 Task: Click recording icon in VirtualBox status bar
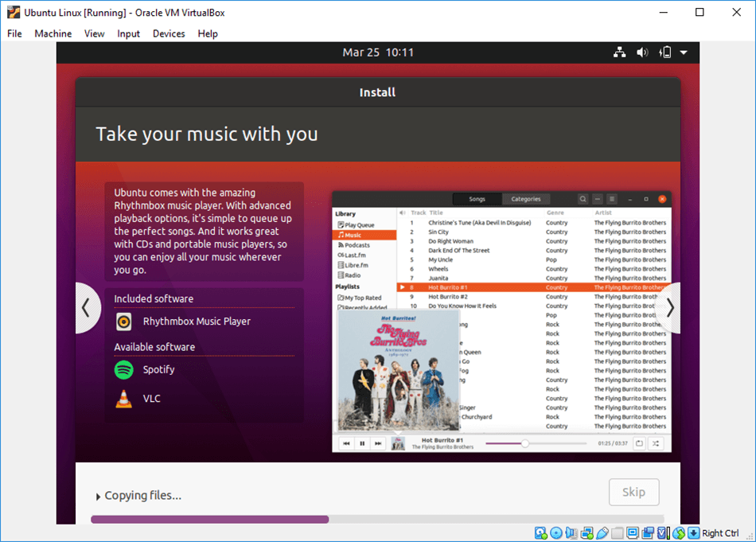pyautogui.click(x=648, y=532)
